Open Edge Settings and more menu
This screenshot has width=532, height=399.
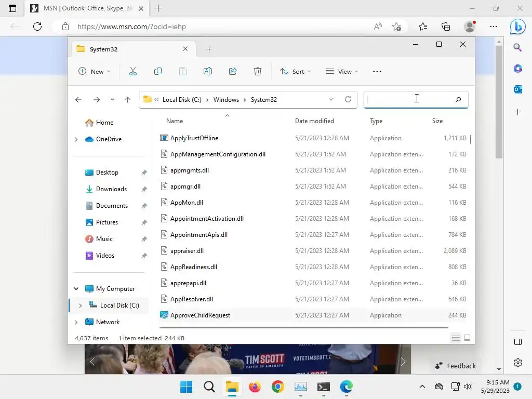click(494, 26)
